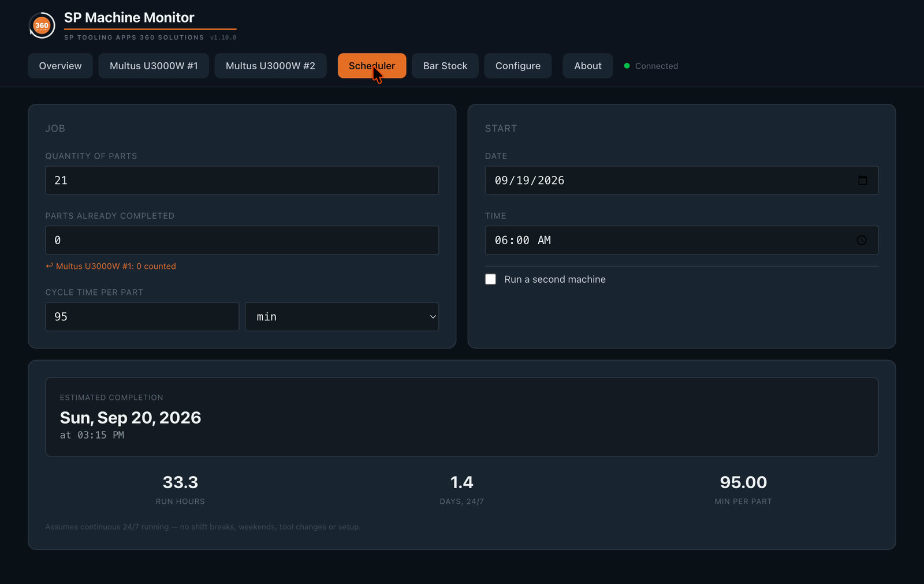Viewport: 924px width, 584px height.
Task: Click the Estimated Completion heading
Action: pos(111,398)
